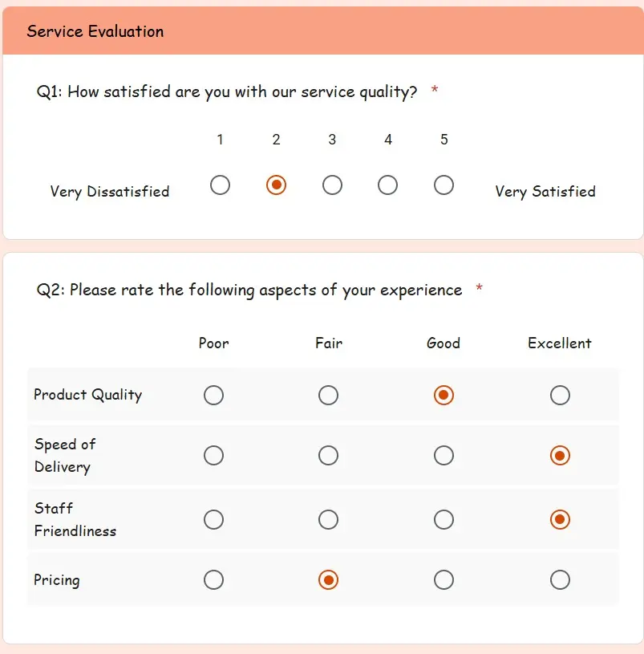
Task: Rate Speed of Delivery as Good
Action: click(x=444, y=455)
